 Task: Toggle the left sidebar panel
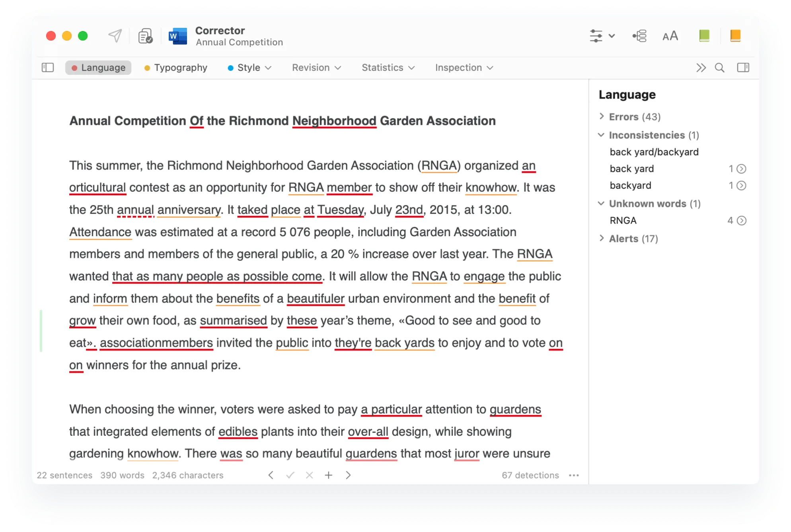pos(48,68)
